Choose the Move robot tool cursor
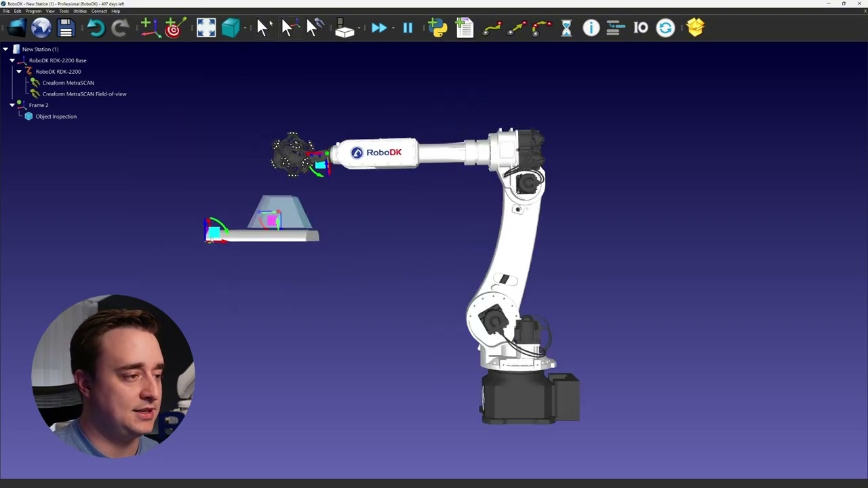This screenshot has height=488, width=868. pyautogui.click(x=314, y=28)
